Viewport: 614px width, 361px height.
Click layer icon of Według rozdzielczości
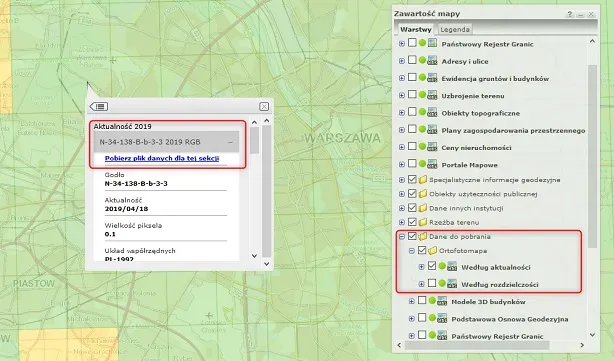click(452, 283)
